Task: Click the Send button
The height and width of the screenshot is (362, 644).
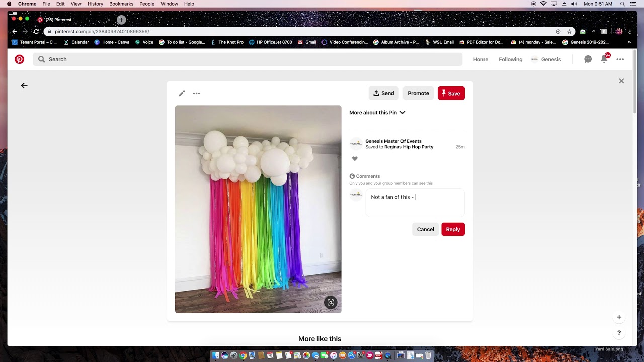Action: [x=383, y=93]
